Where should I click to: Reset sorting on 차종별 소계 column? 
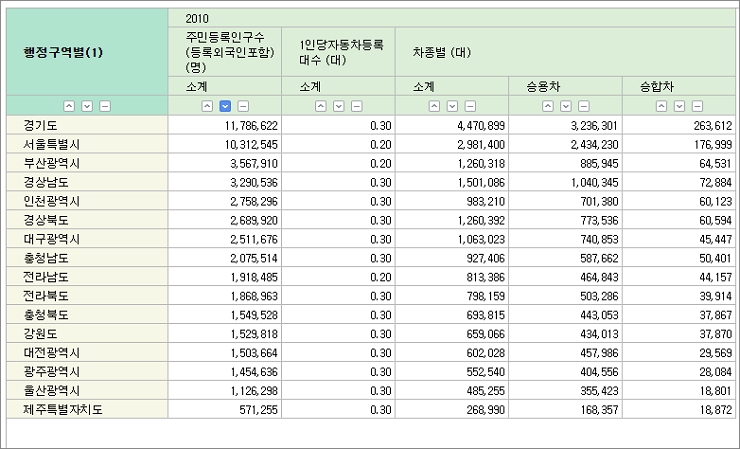[x=470, y=106]
